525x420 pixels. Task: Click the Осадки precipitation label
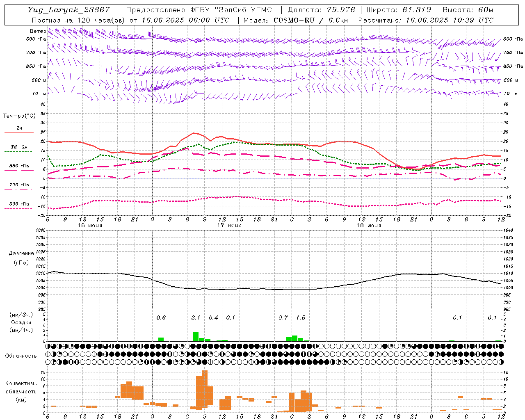(21, 322)
